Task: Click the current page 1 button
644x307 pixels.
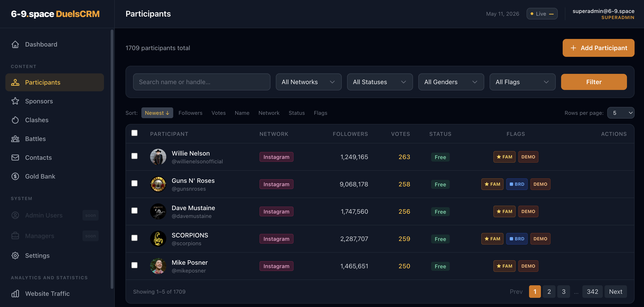Action: 535,292
